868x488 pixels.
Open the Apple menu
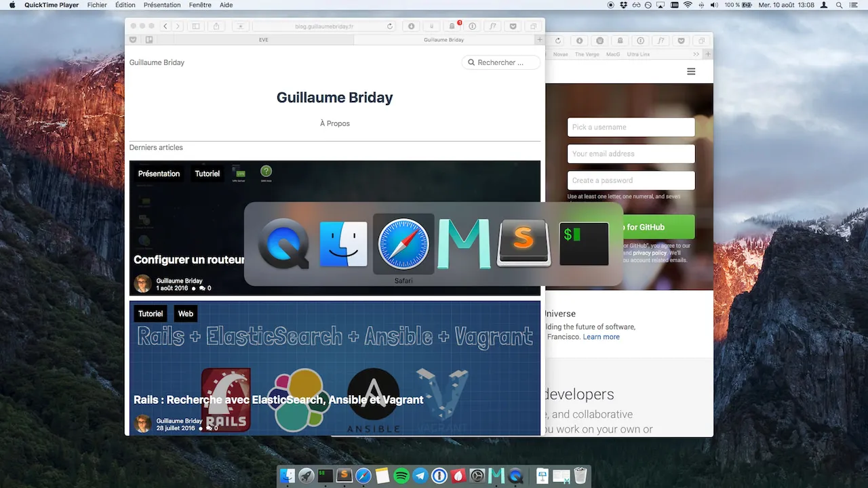point(12,5)
